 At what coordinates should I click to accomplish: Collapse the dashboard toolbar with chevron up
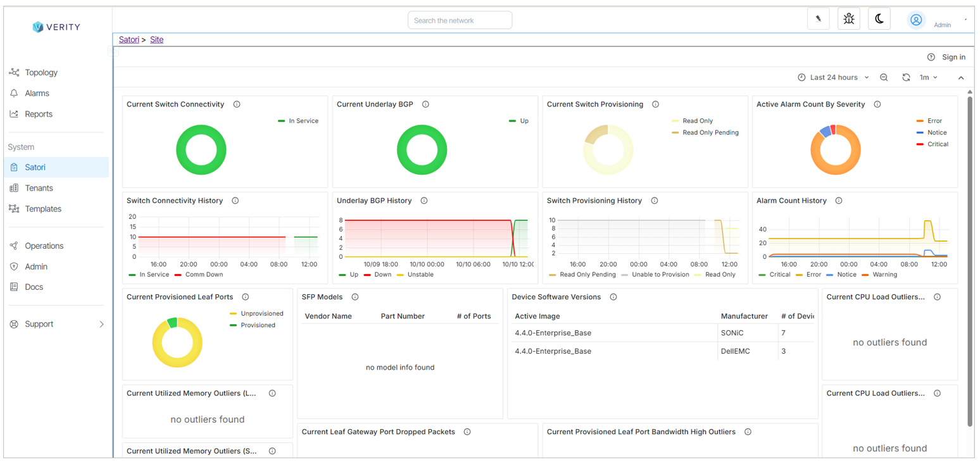[960, 78]
